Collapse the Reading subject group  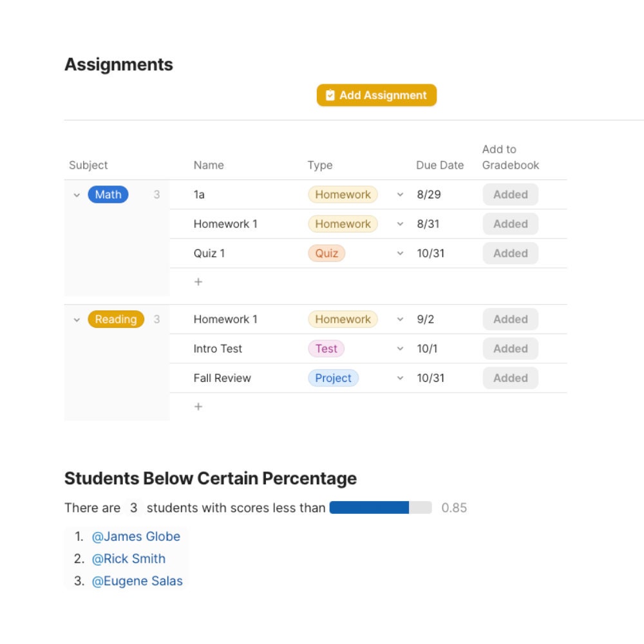tap(77, 319)
